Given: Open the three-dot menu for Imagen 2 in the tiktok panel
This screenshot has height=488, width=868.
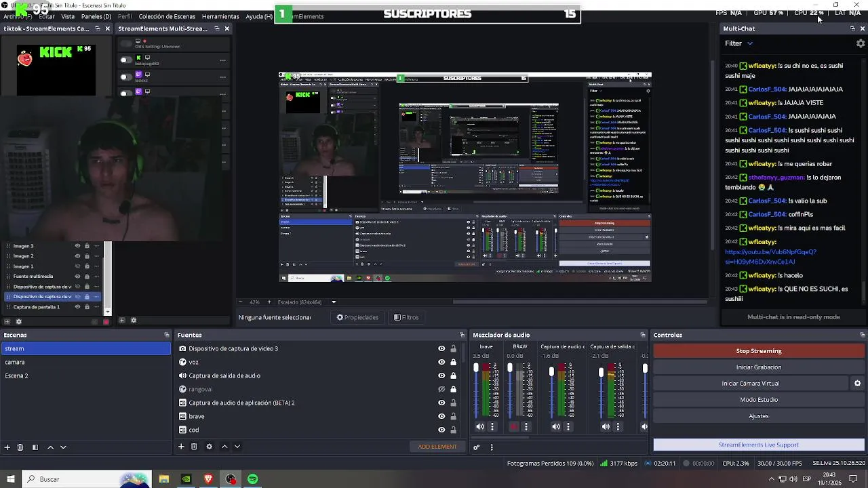Looking at the screenshot, I should click(x=97, y=256).
